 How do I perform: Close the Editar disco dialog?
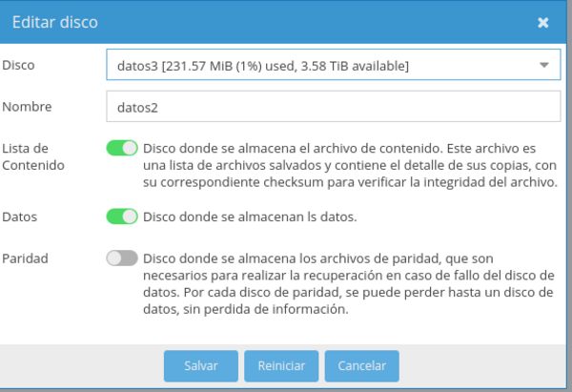pyautogui.click(x=542, y=22)
